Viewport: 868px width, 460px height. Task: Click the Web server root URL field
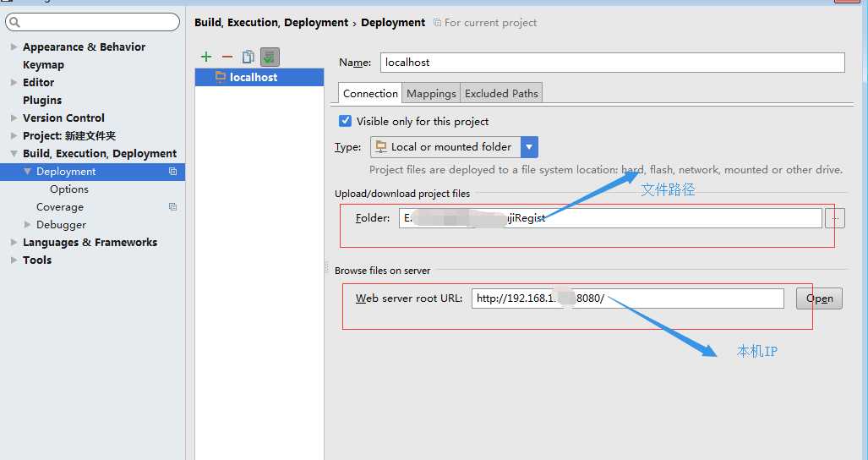tap(627, 298)
